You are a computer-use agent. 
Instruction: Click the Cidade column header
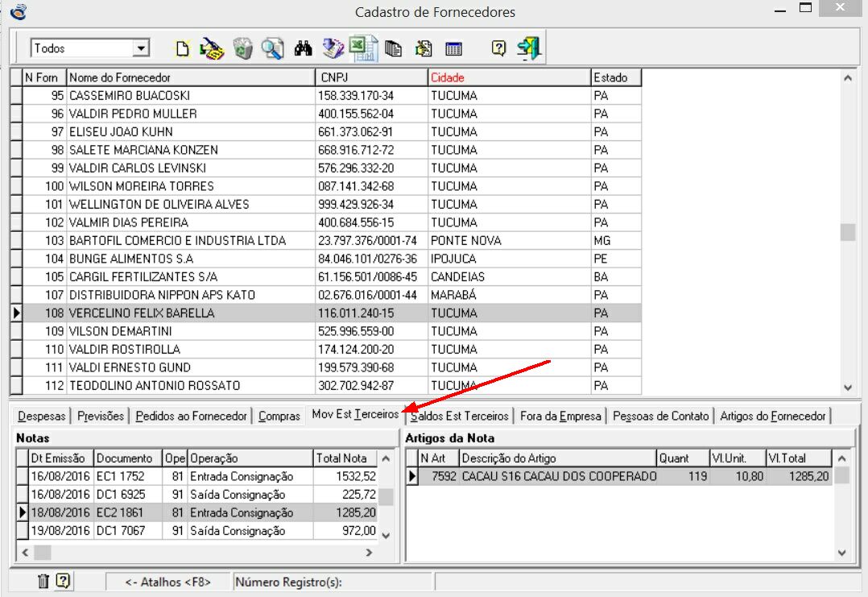510,77
